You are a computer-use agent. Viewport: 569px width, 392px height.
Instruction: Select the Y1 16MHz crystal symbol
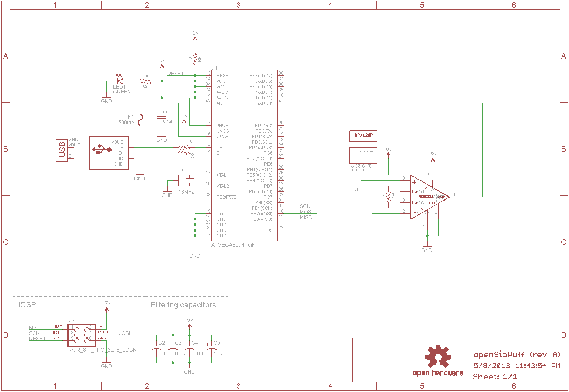point(186,180)
